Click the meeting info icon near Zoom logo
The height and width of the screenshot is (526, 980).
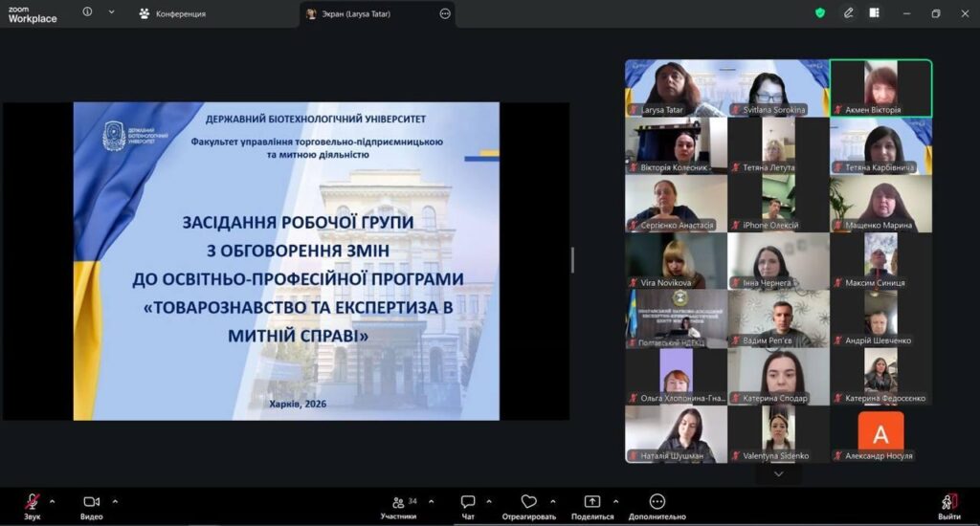88,13
